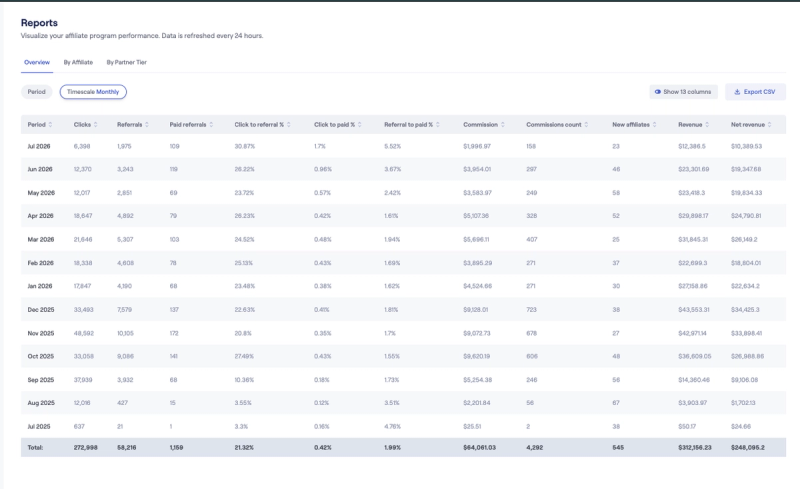Sort by Paid referrals arrow icon
The height and width of the screenshot is (489, 800).
coord(211,125)
